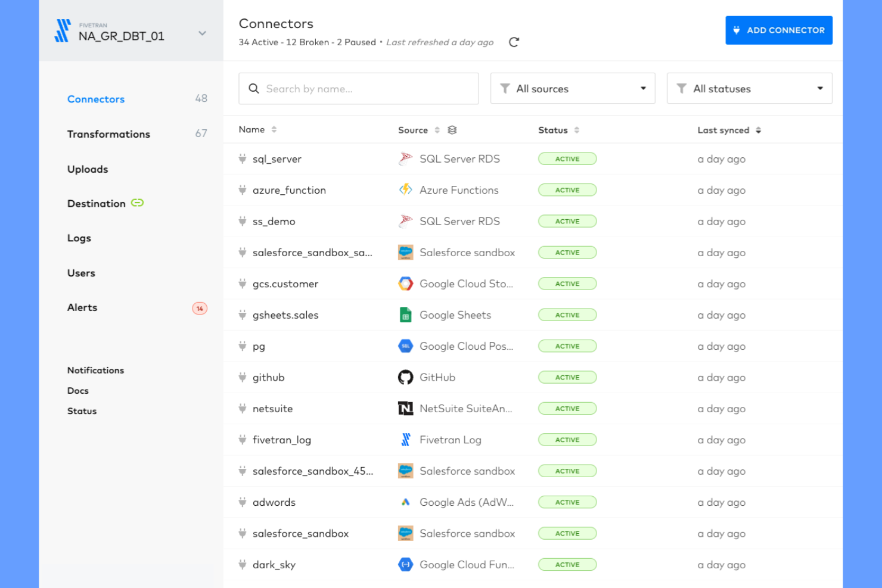The height and width of the screenshot is (588, 882).
Task: Toggle sorting on the Name column
Action: (x=274, y=129)
